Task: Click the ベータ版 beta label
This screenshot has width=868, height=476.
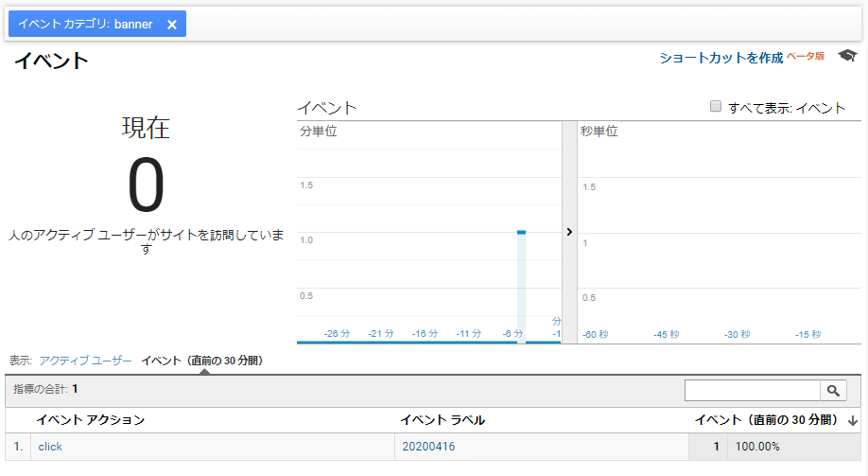Action: pyautogui.click(x=806, y=56)
